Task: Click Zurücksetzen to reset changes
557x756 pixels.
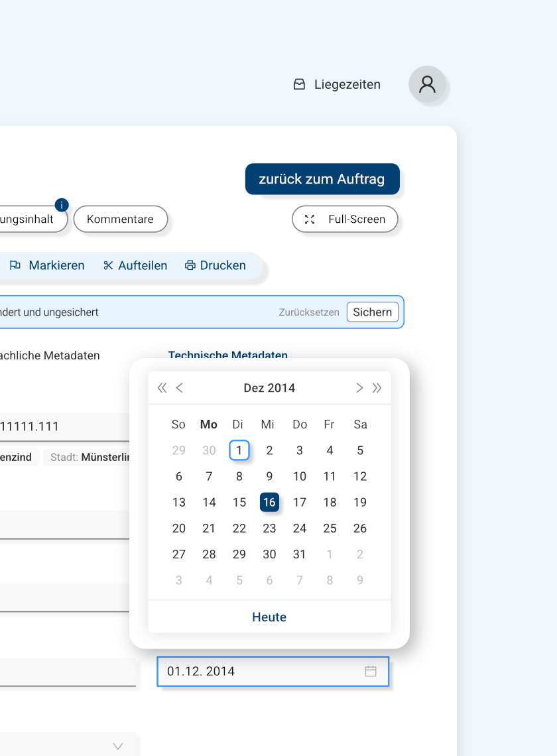Action: [x=309, y=312]
